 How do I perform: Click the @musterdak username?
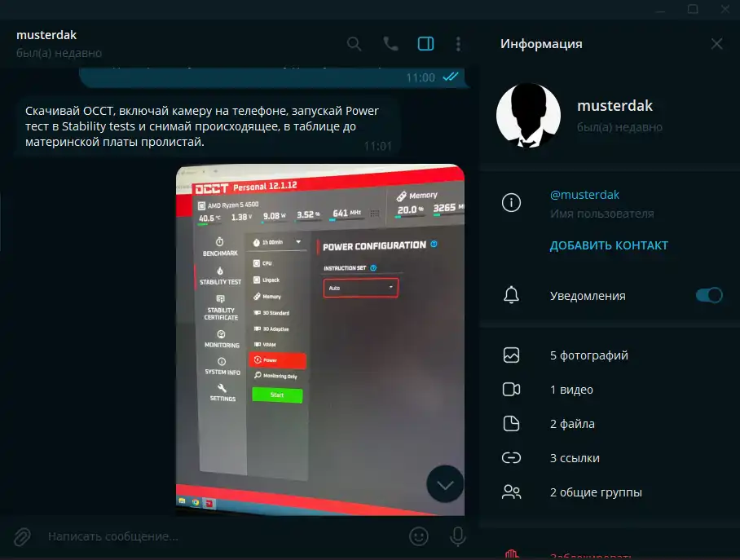[x=584, y=195]
